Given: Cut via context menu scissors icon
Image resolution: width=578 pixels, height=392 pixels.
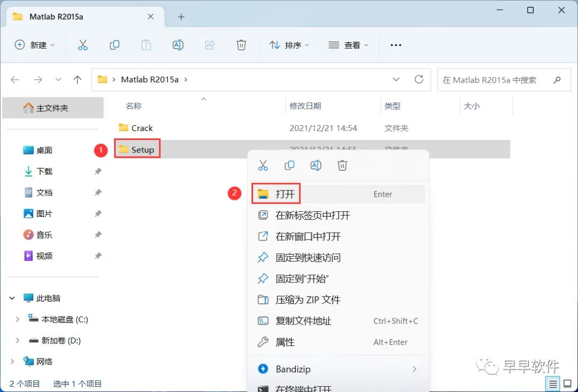Looking at the screenshot, I should point(263,165).
